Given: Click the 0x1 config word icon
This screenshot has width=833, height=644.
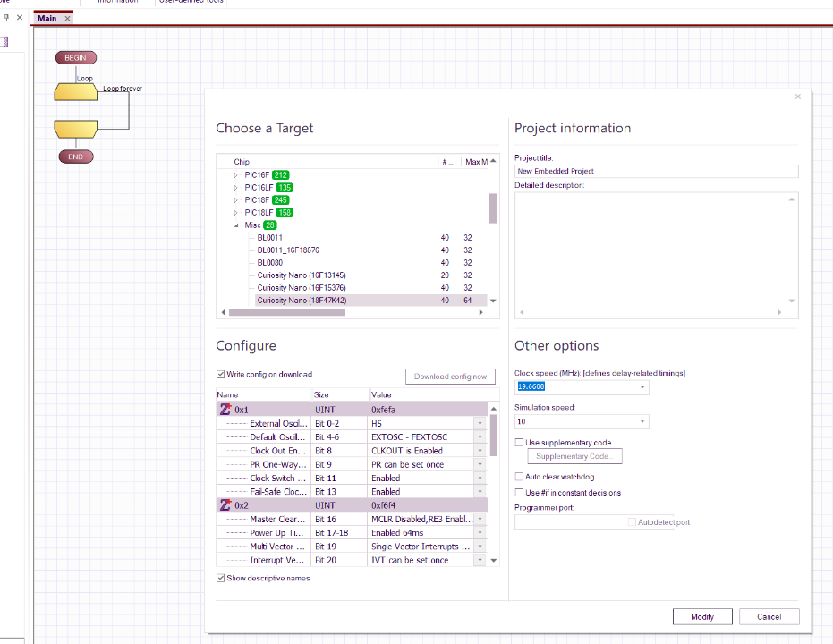Looking at the screenshot, I should click(225, 410).
